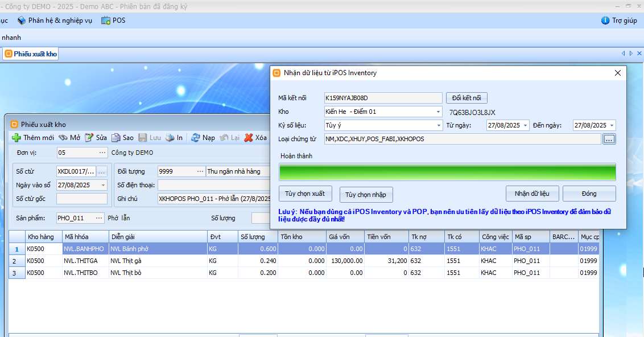Open the Đến ngày date picker
This screenshot has width=644, height=337.
611,125
